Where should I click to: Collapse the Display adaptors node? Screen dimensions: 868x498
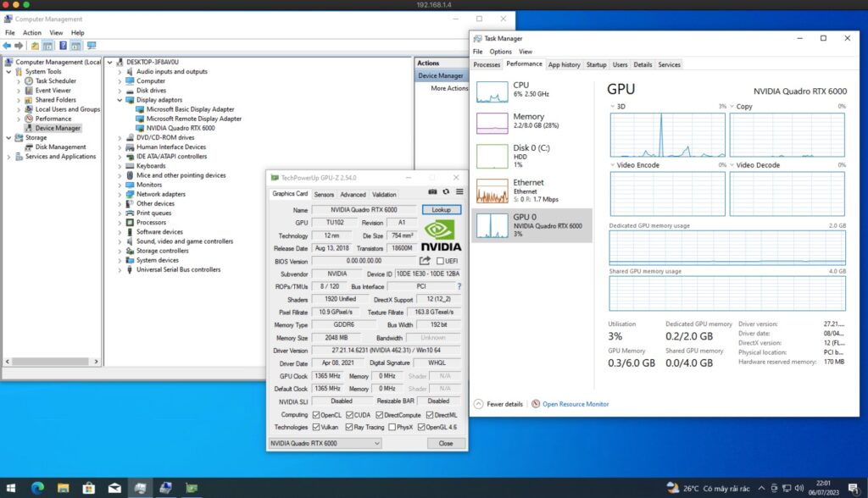(x=120, y=100)
